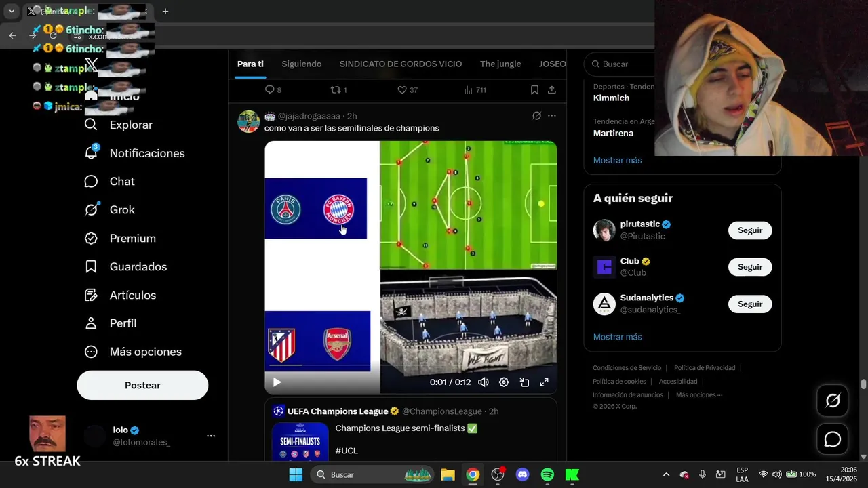This screenshot has width=868, height=488.
Task: Open SEMI-FINALISTS image thumbnail
Action: 300,442
